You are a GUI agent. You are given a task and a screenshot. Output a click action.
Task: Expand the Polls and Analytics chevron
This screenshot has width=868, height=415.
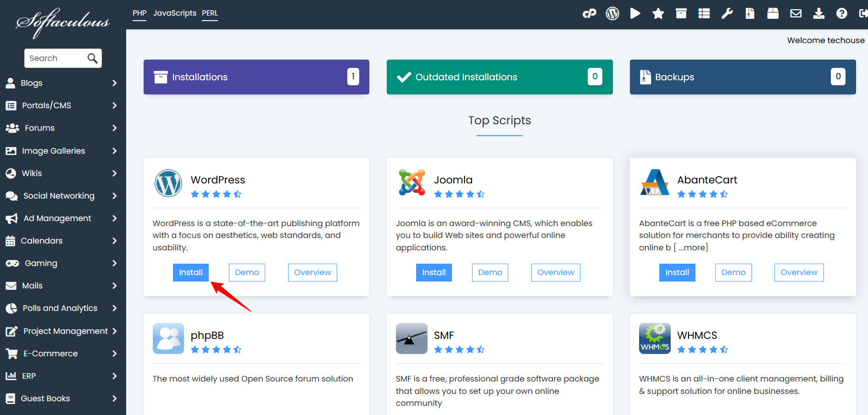click(114, 308)
